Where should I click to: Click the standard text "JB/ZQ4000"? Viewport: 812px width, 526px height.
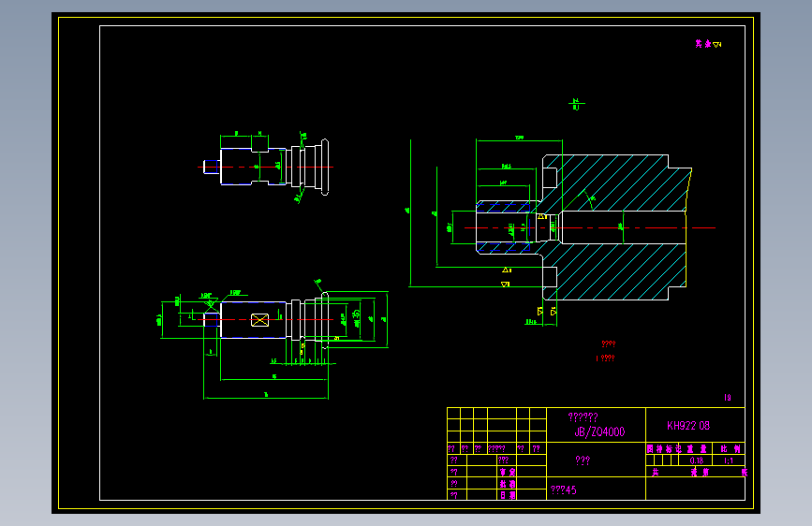(x=599, y=431)
